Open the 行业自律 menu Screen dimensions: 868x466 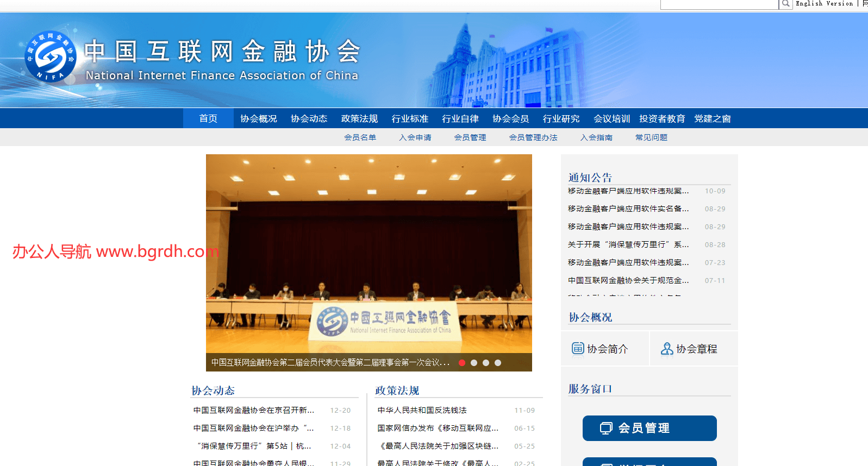click(460, 118)
